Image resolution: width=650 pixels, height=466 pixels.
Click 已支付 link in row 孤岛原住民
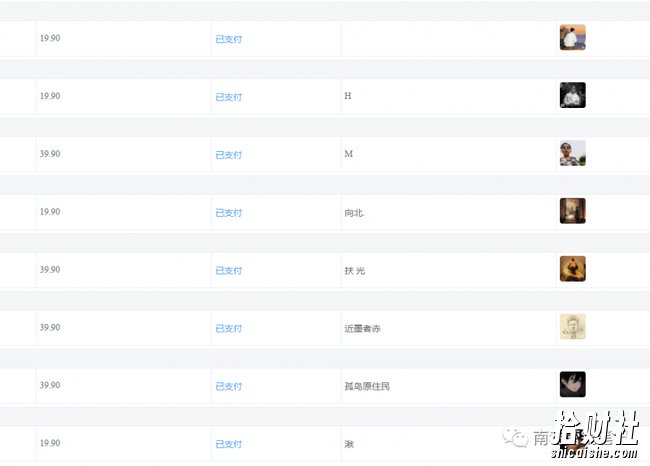point(228,386)
